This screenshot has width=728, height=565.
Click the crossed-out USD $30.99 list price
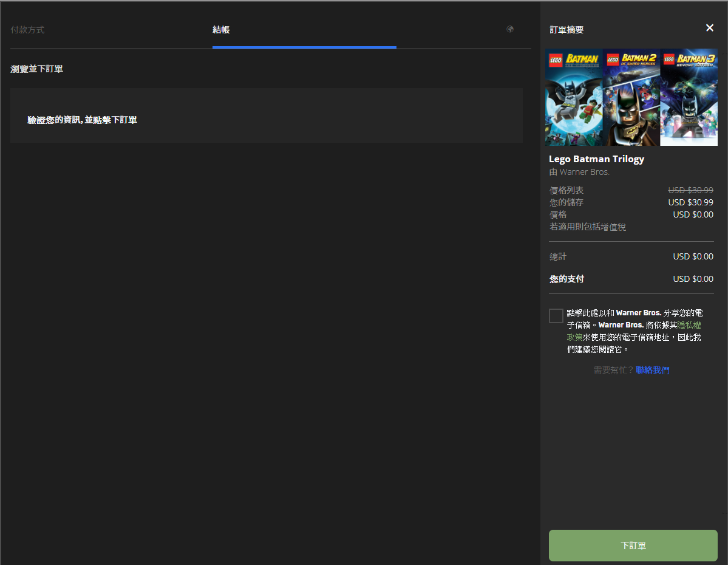pos(690,190)
